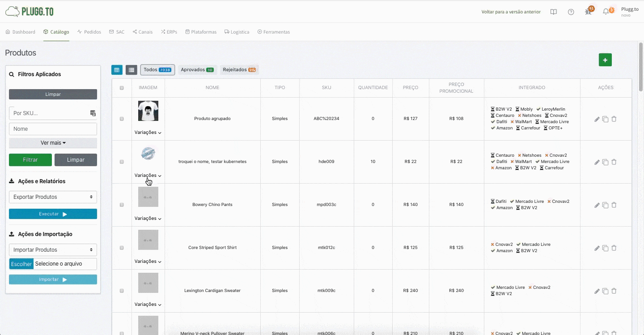Click the Limpar button beside Filtrar
This screenshot has width=644, height=335.
pyautogui.click(x=76, y=160)
